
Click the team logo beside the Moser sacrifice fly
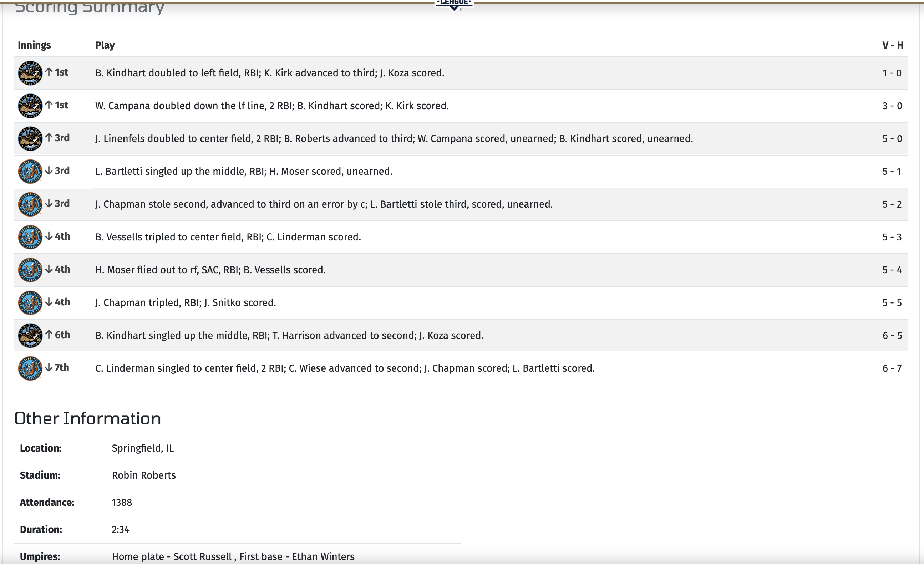pyautogui.click(x=30, y=270)
